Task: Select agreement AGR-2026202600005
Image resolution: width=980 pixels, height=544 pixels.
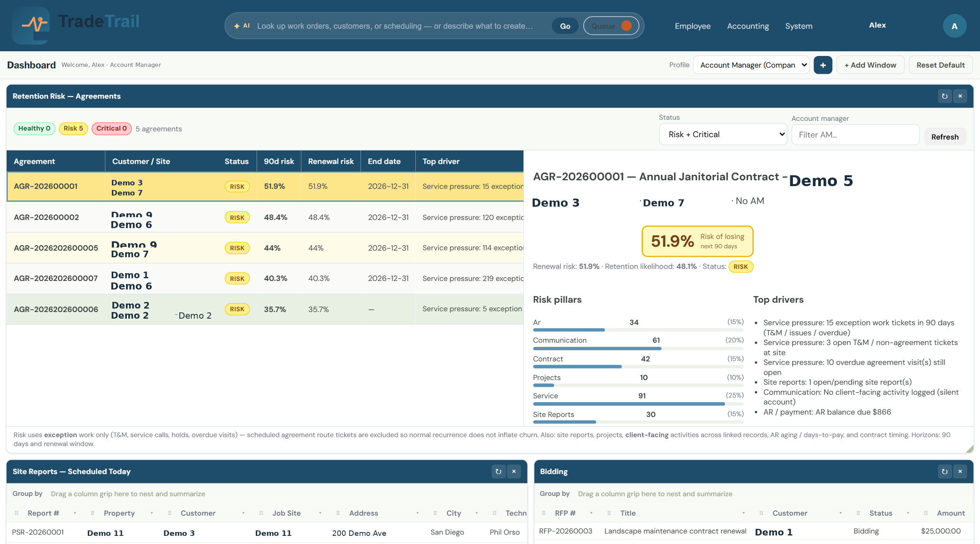Action: click(265, 248)
